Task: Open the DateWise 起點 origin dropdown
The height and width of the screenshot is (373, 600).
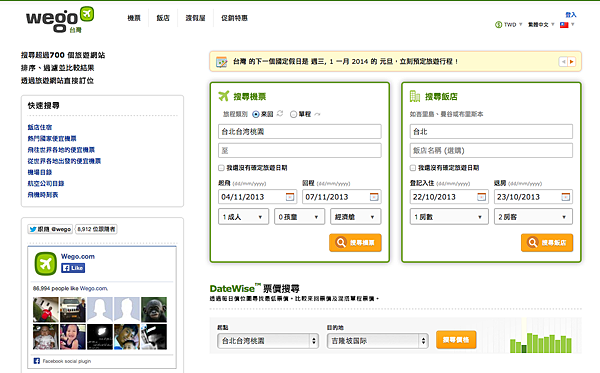Action: tap(268, 340)
